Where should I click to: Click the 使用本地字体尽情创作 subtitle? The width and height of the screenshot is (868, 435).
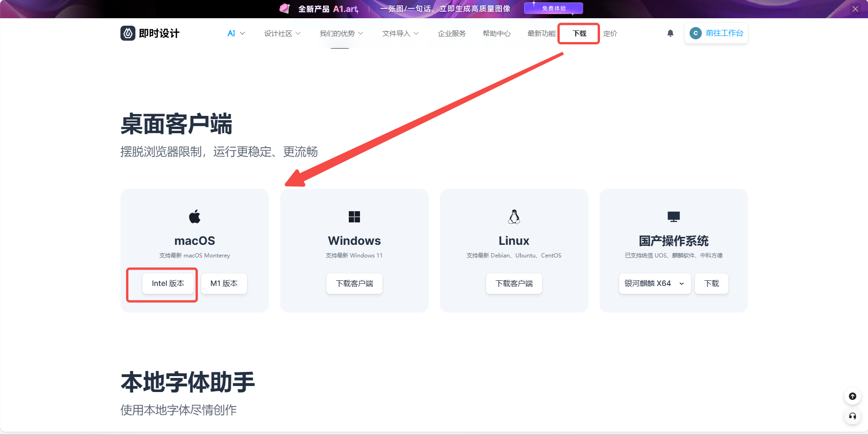(178, 410)
